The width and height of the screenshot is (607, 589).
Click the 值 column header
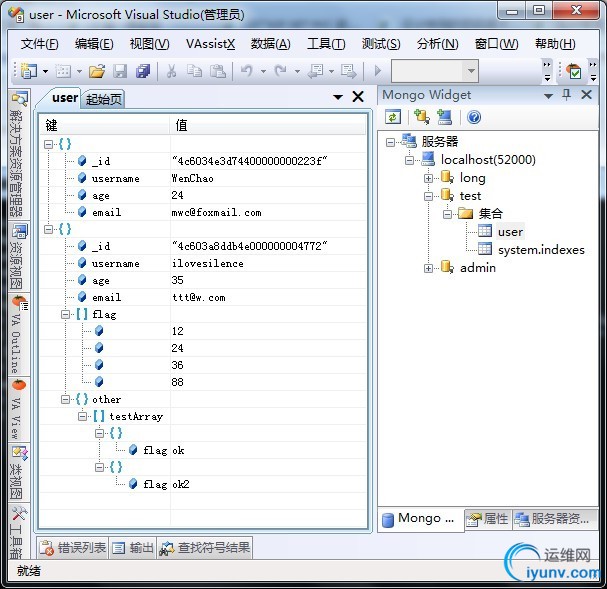[268, 125]
